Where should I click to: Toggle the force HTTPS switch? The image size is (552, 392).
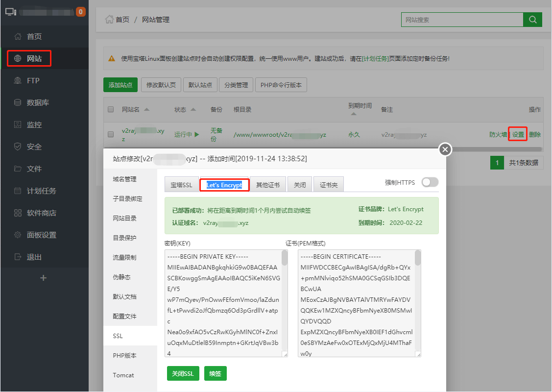pyautogui.click(x=430, y=182)
